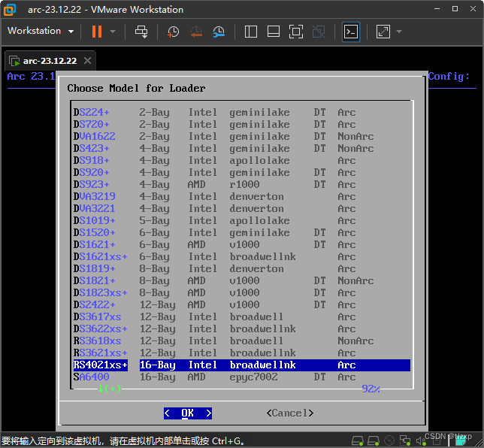Click the 92% scroll position indicator

[x=371, y=389]
